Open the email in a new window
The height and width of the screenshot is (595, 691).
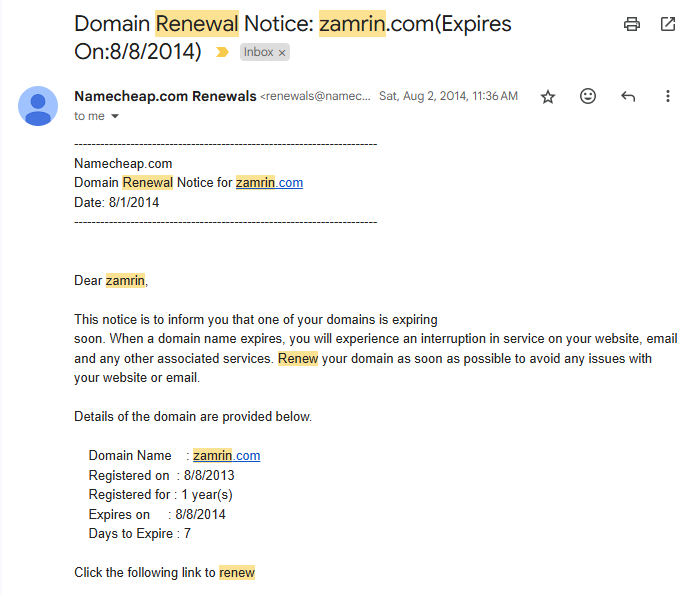pyautogui.click(x=668, y=24)
